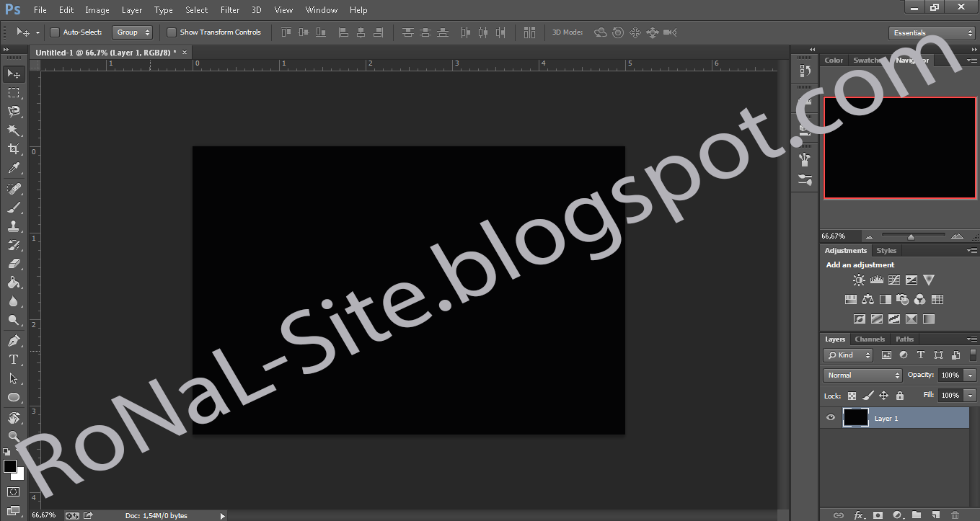This screenshot has width=980, height=521.
Task: Select the Magic Wand tool
Action: (14, 130)
